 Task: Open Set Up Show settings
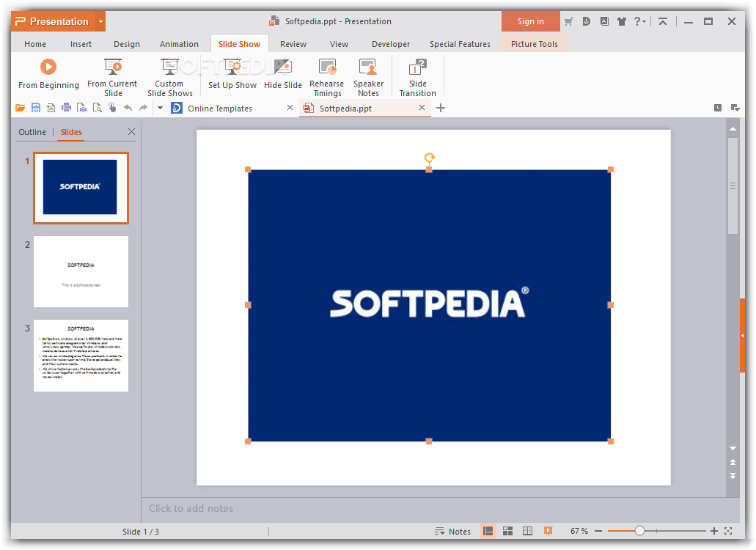[x=232, y=74]
